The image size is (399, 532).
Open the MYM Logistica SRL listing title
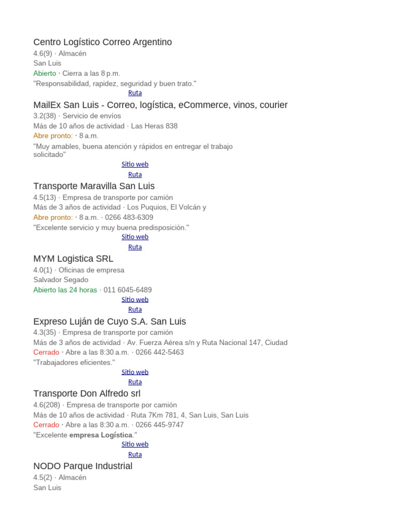click(73, 259)
